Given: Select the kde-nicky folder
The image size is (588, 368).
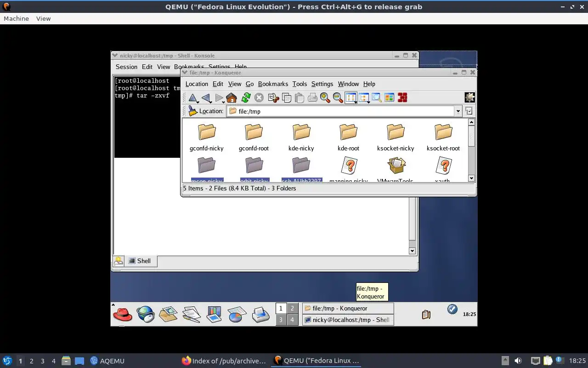Looking at the screenshot, I should coord(301,138).
